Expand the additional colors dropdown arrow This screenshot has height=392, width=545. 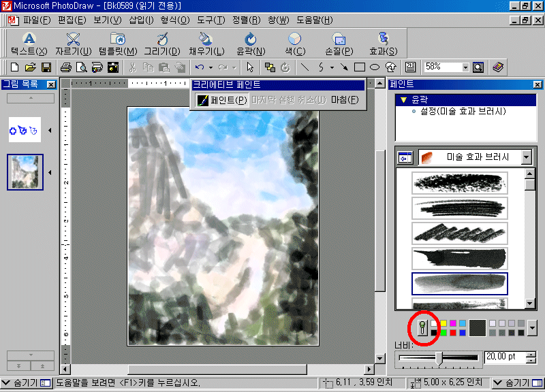tap(532, 328)
